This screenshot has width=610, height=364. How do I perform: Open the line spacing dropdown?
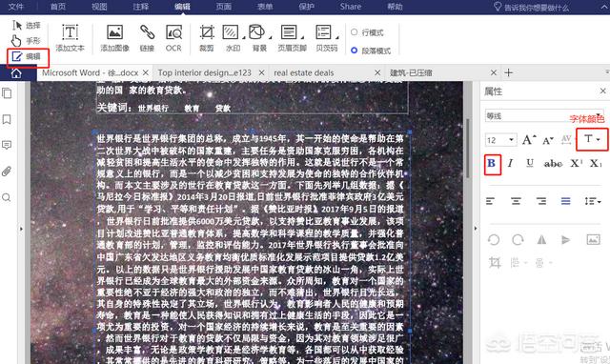coord(592,201)
